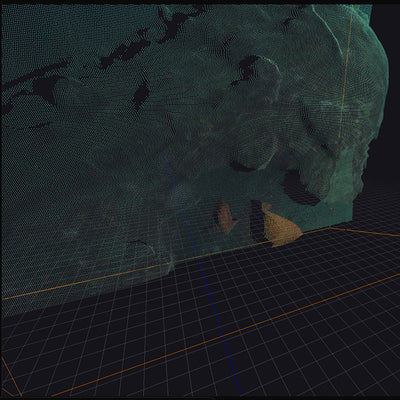Click the thin crescent-shaped dark hole under the bump
Image resolution: width=400 pixels, height=400 pixels.
coord(241,167)
